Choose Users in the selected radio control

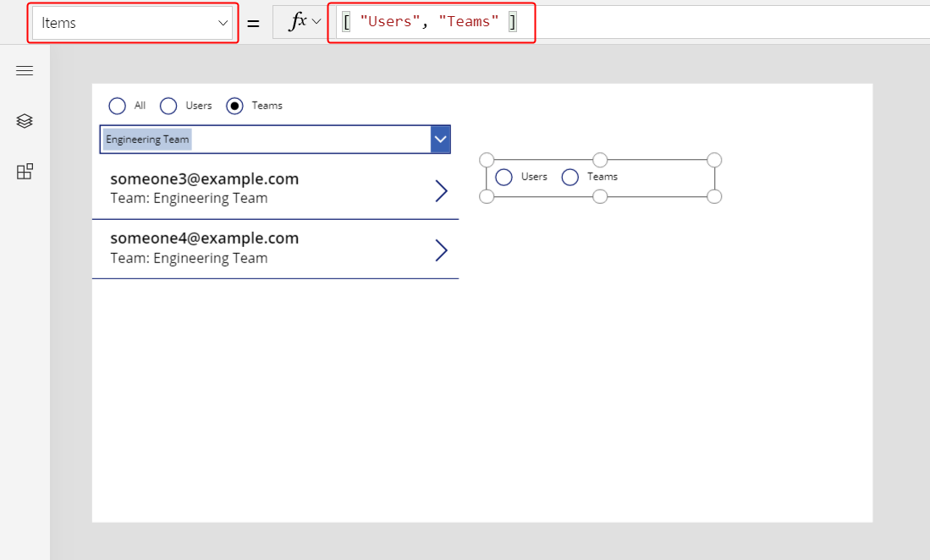[x=504, y=177]
